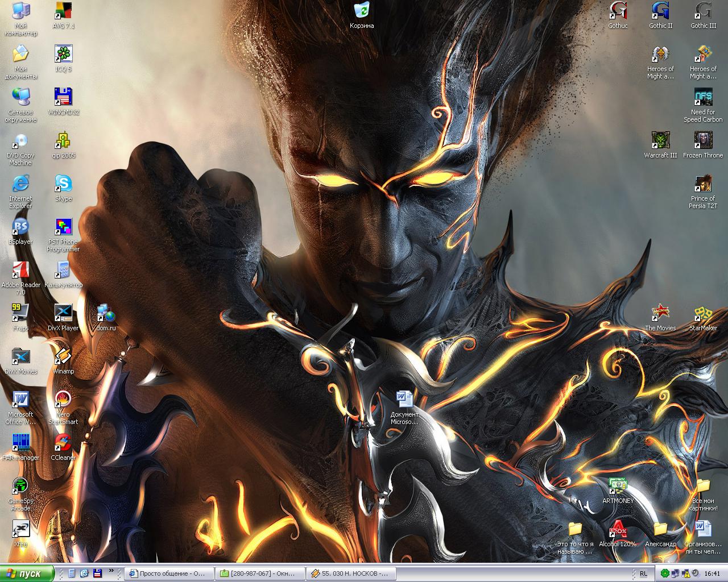728x582 pixels.
Task: Open Prince of Persia T2T shortcut
Action: (x=703, y=191)
